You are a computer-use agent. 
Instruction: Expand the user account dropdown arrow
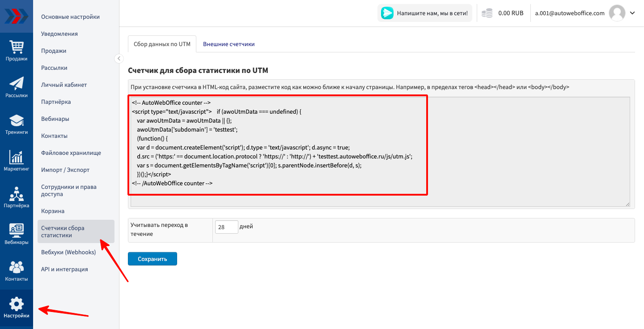pos(632,13)
